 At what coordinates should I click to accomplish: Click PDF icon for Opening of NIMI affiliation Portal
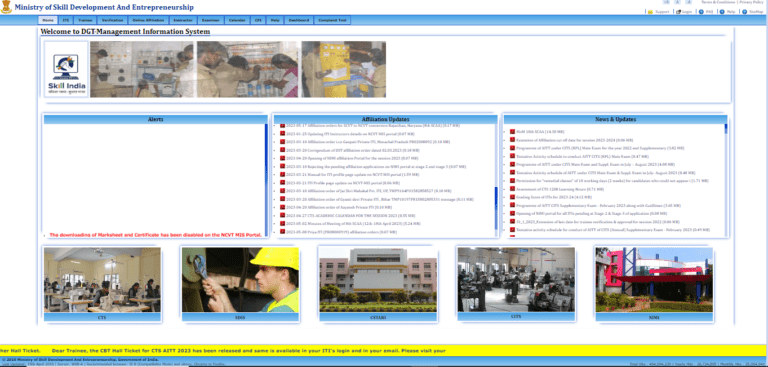tap(282, 158)
